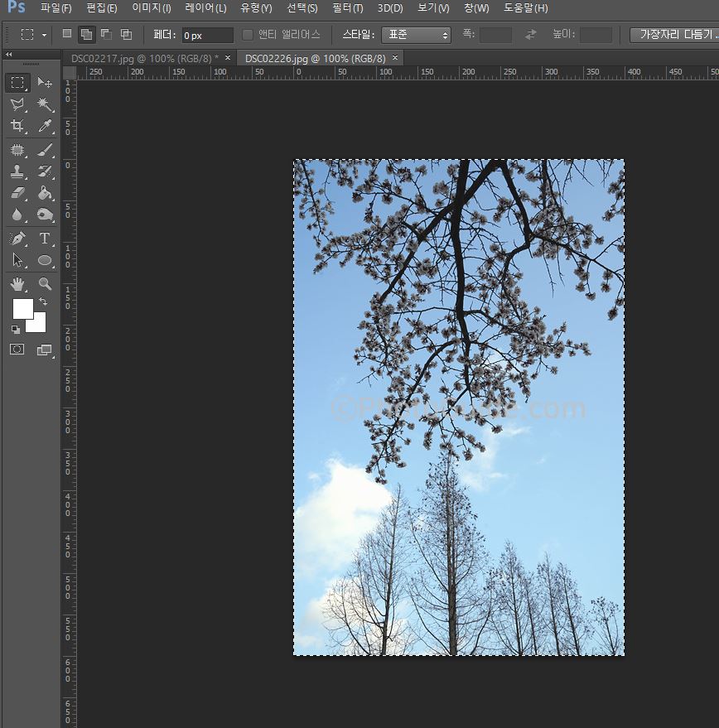Screen dimensions: 719x728
Task: Select the Paint Bucket tool
Action: (x=45, y=193)
